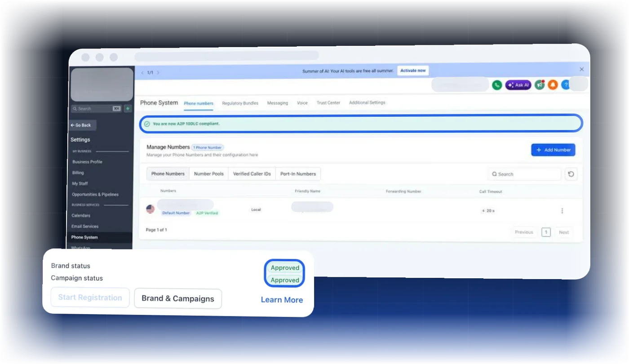Image resolution: width=629 pixels, height=364 pixels.
Task: Switch to the Phone numbers tab
Action: click(x=199, y=103)
